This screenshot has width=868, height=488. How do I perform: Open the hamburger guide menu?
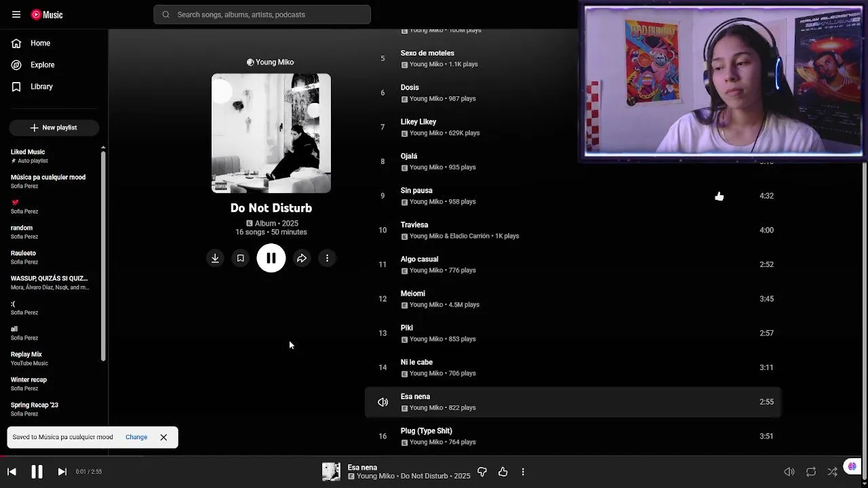click(16, 14)
